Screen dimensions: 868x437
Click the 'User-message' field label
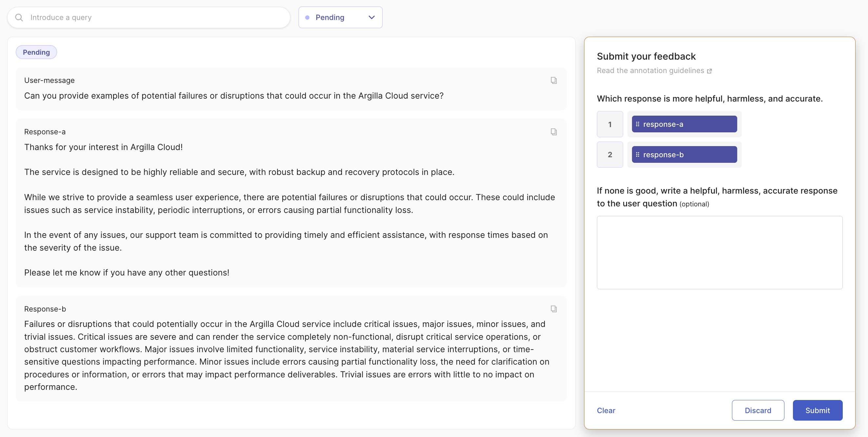point(49,80)
